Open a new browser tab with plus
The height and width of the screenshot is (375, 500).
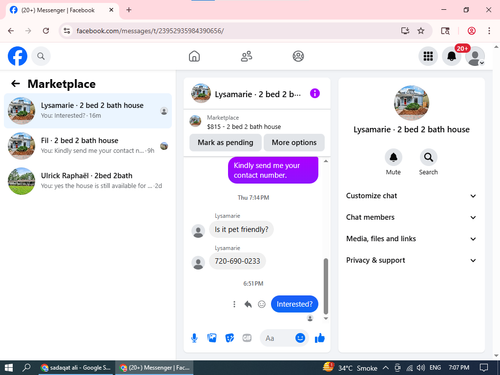129,10
